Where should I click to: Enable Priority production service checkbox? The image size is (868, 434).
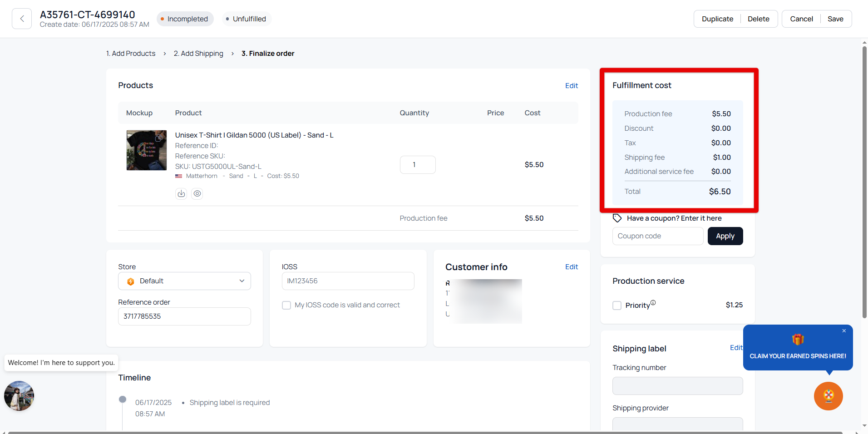pos(617,306)
